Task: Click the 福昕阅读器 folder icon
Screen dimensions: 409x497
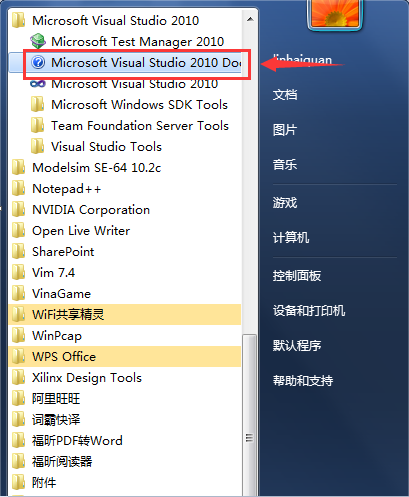Action: (x=19, y=461)
